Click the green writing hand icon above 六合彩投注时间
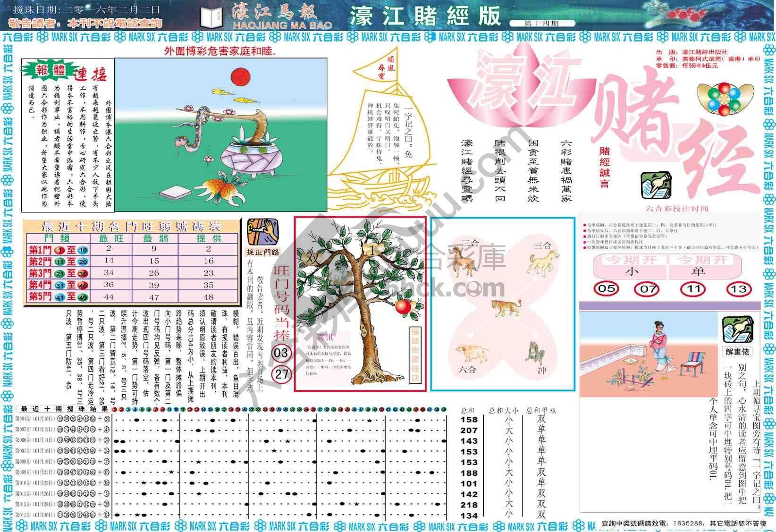 (x=656, y=186)
